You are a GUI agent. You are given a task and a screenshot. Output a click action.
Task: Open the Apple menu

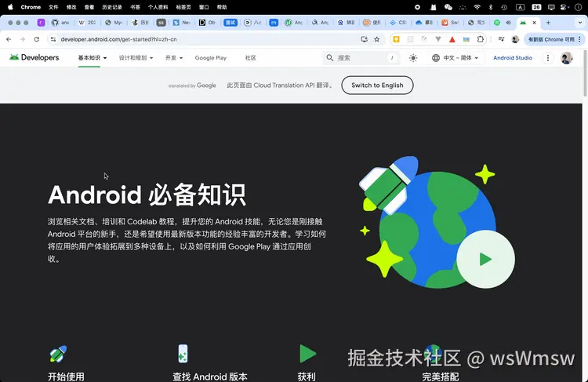10,7
